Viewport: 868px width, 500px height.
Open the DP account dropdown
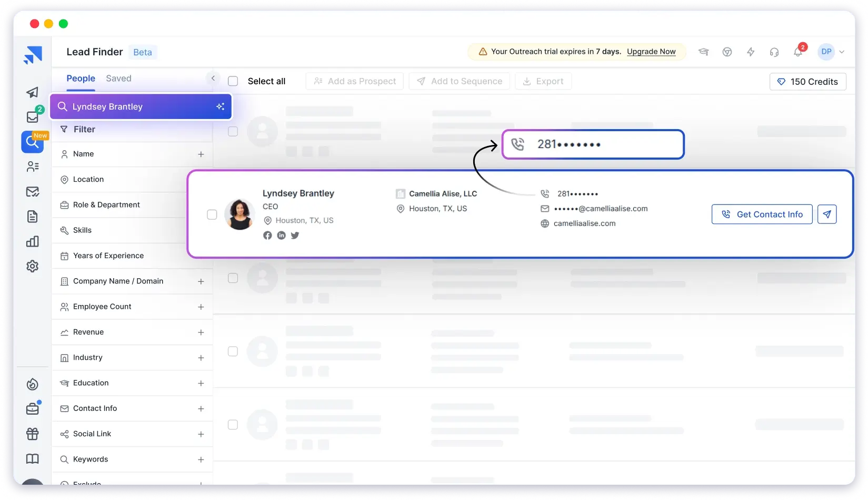point(831,52)
